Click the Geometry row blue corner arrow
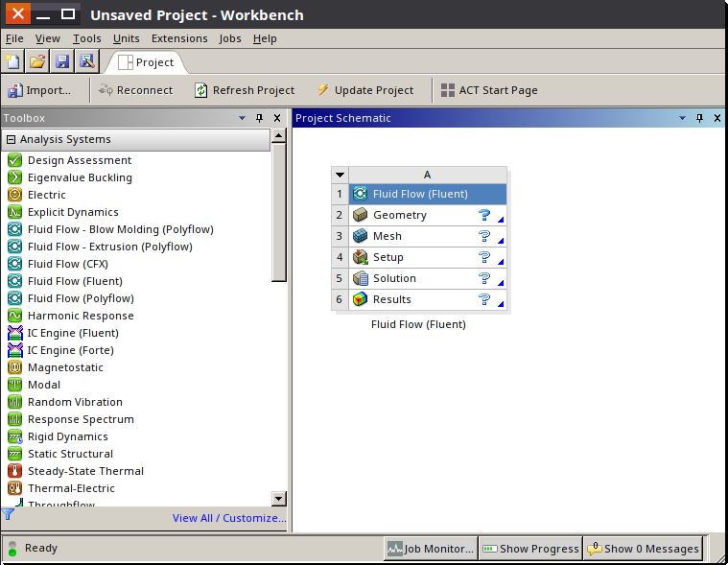This screenshot has width=728, height=565. point(501,219)
